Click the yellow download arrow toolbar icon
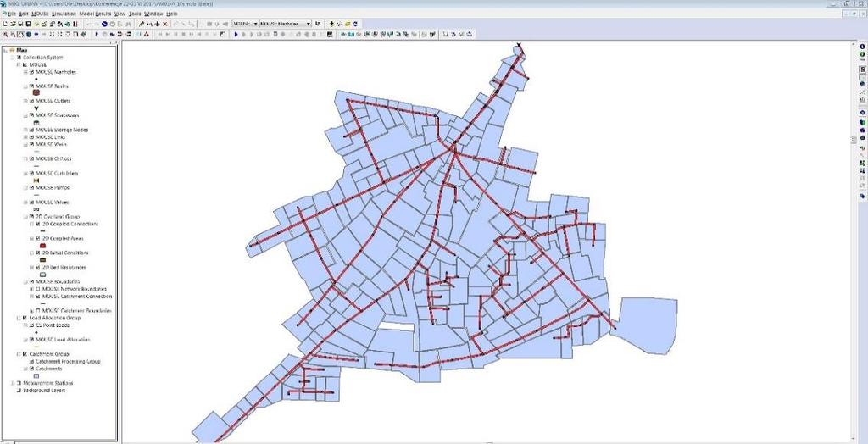 point(331,24)
